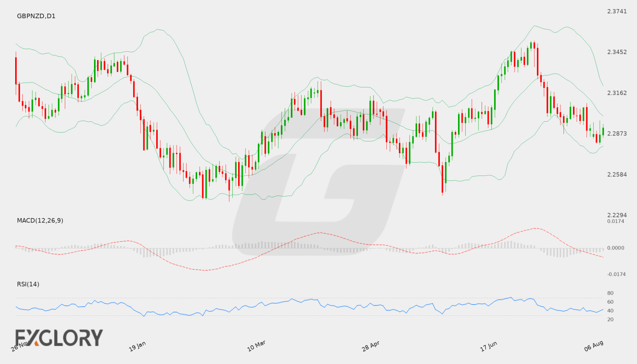This screenshot has width=637, height=364.
Task: Click the GBPNZD,D1 chart title
Action: point(36,16)
